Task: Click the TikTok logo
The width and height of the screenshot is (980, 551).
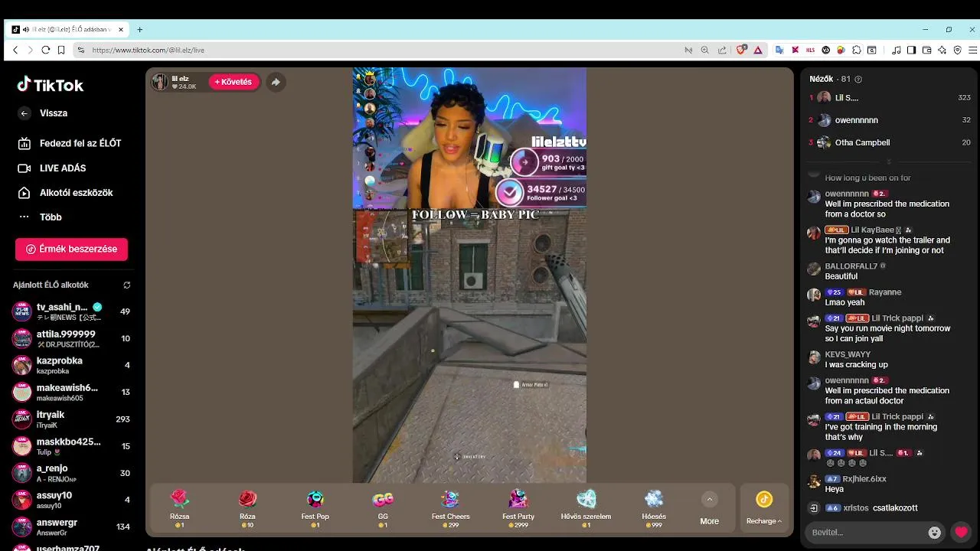Action: coord(51,85)
